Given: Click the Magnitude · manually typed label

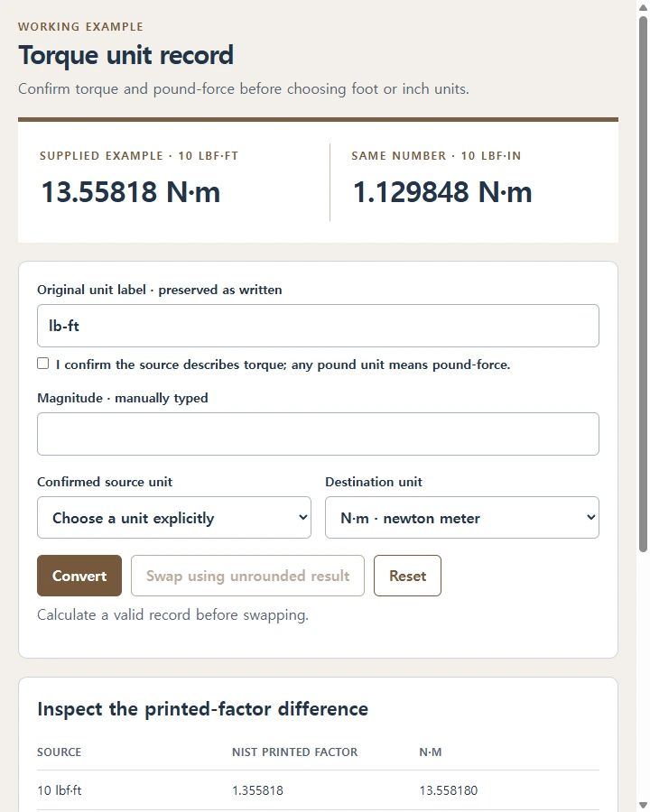Looking at the screenshot, I should pyautogui.click(x=123, y=398).
